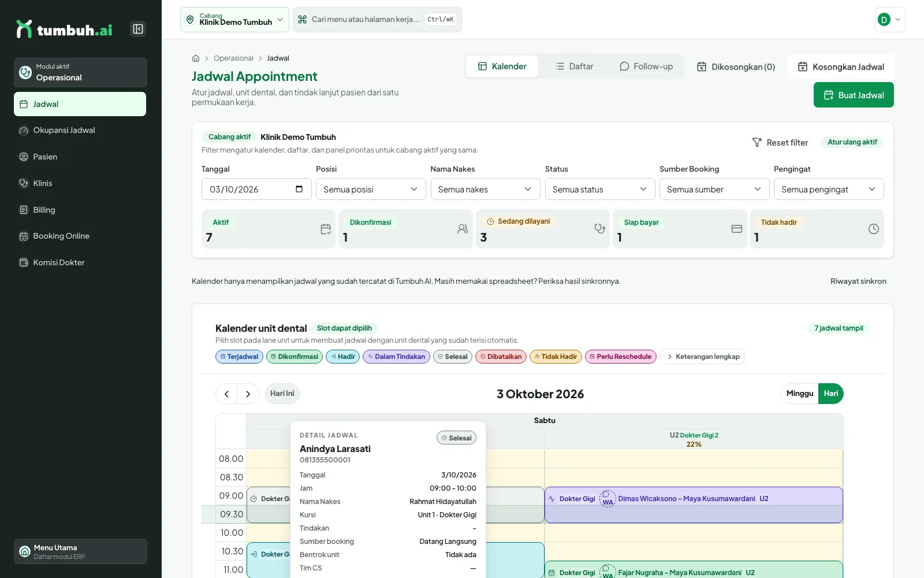924x578 pixels.
Task: Click the menu search field
Action: pos(377,20)
